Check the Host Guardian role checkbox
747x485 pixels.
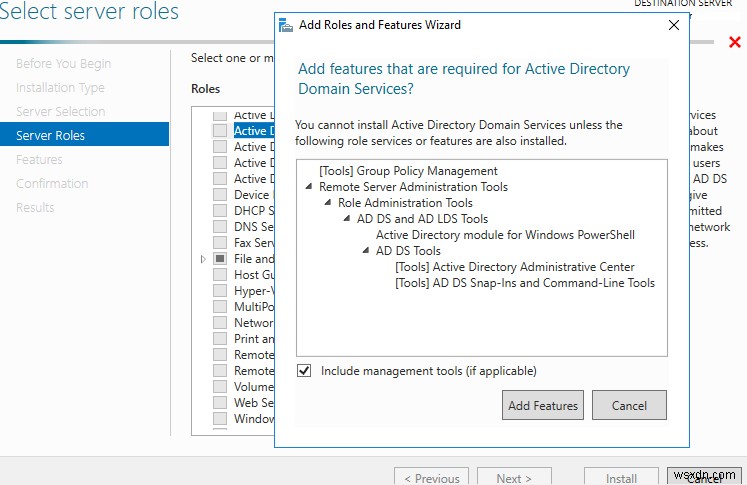point(220,274)
